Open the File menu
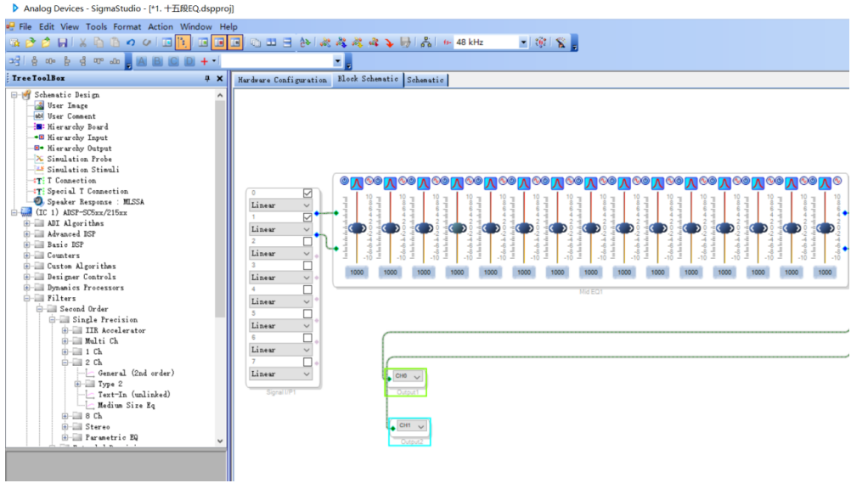Screen dimensions: 868x500 tap(25, 26)
